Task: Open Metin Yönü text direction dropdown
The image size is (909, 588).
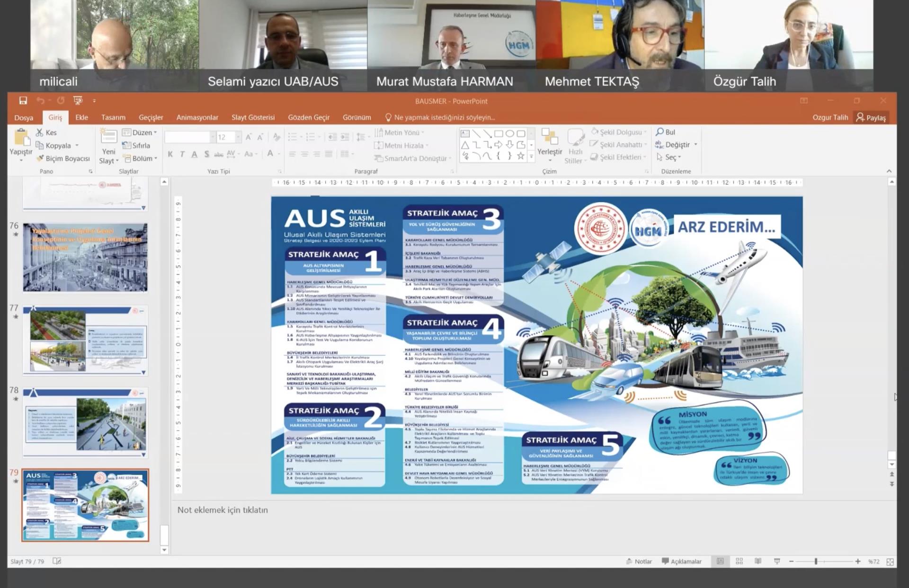Action: pos(399,132)
